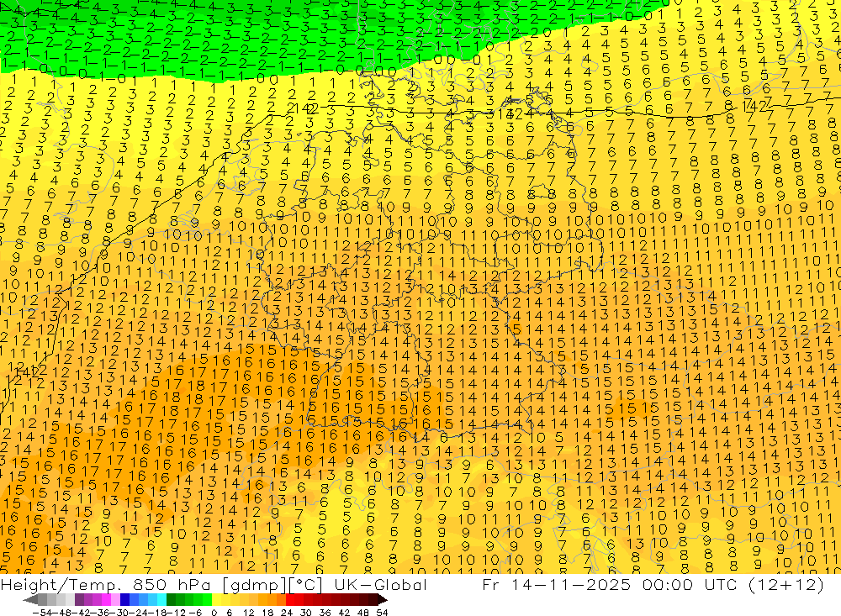
Task: Click the legend value label -54
Action: 43,613
